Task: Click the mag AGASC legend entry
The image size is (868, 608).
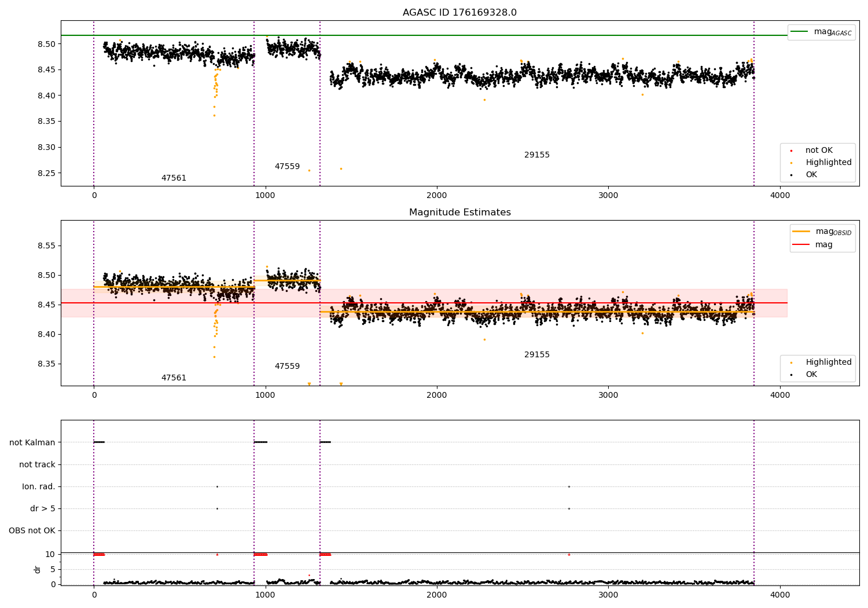Action: coord(821,32)
